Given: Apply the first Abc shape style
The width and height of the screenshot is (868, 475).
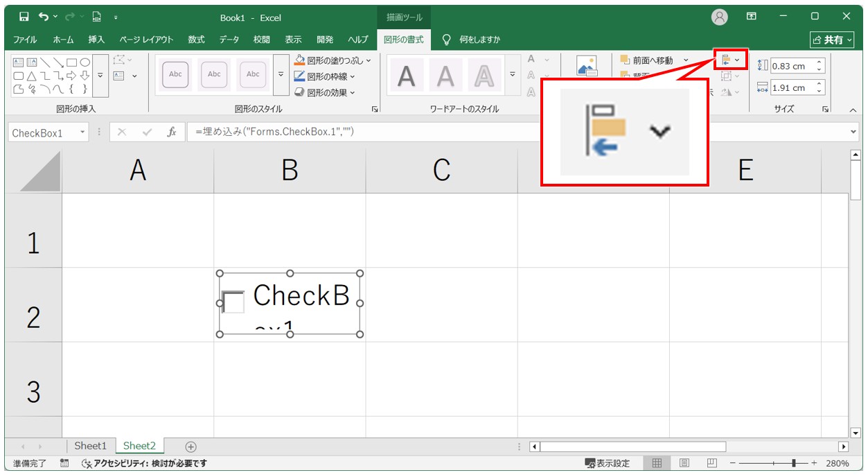Looking at the screenshot, I should pyautogui.click(x=176, y=74).
